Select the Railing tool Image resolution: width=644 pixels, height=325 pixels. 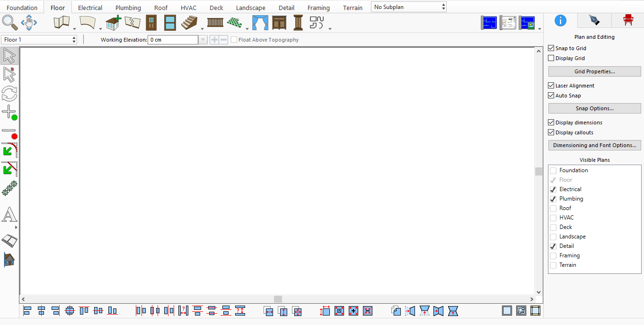215,22
